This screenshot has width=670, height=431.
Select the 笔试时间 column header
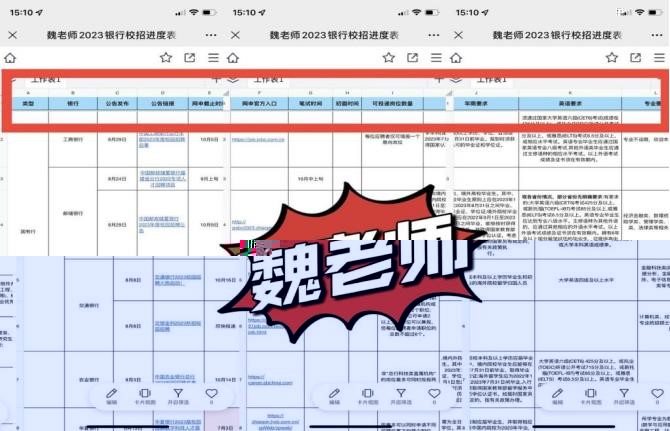(311, 103)
